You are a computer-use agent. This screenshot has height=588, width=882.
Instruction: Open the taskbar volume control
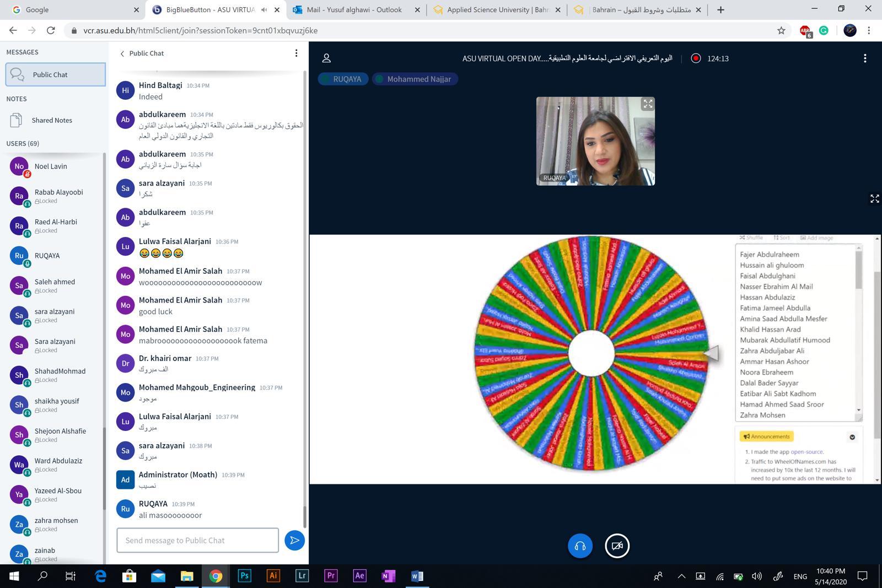pyautogui.click(x=757, y=576)
